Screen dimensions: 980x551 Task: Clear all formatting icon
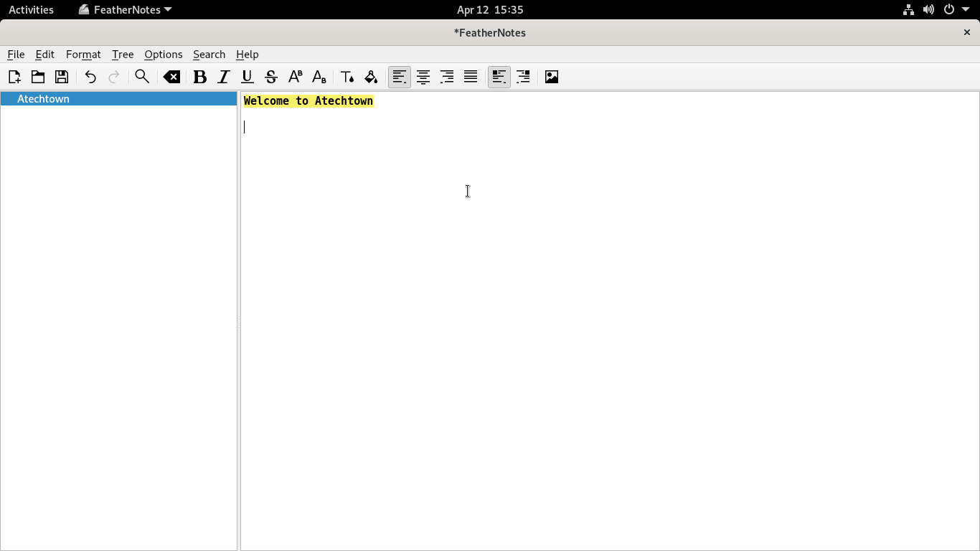pos(171,77)
